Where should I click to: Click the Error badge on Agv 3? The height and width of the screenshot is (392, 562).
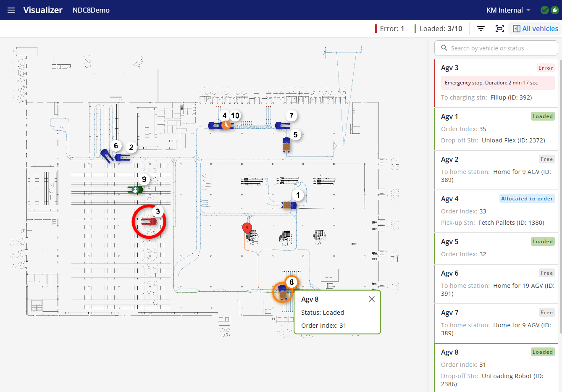546,68
